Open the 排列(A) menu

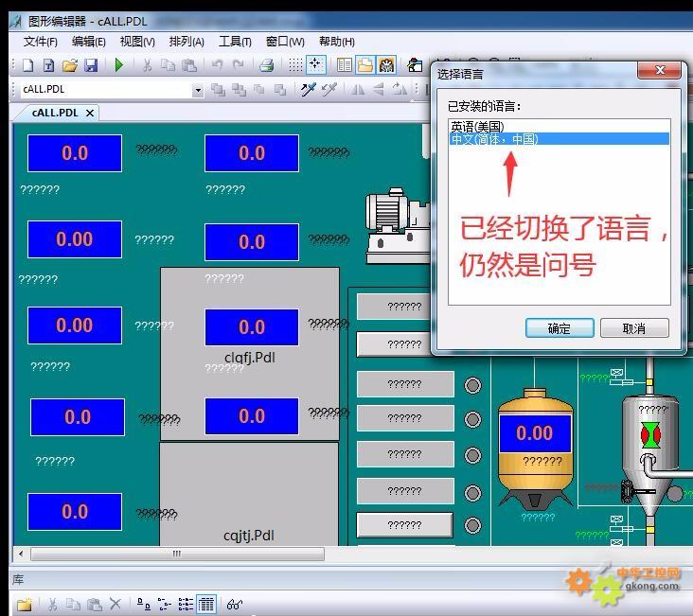pyautogui.click(x=187, y=42)
